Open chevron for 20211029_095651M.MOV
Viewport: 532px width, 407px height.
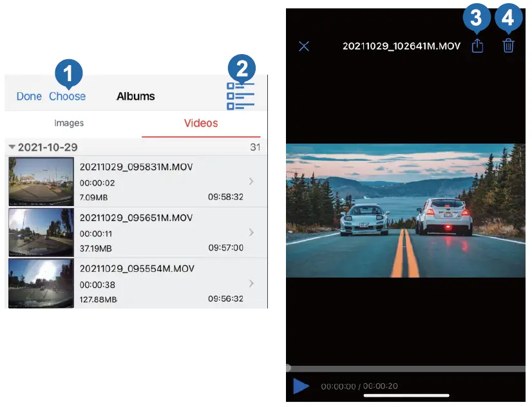click(251, 232)
